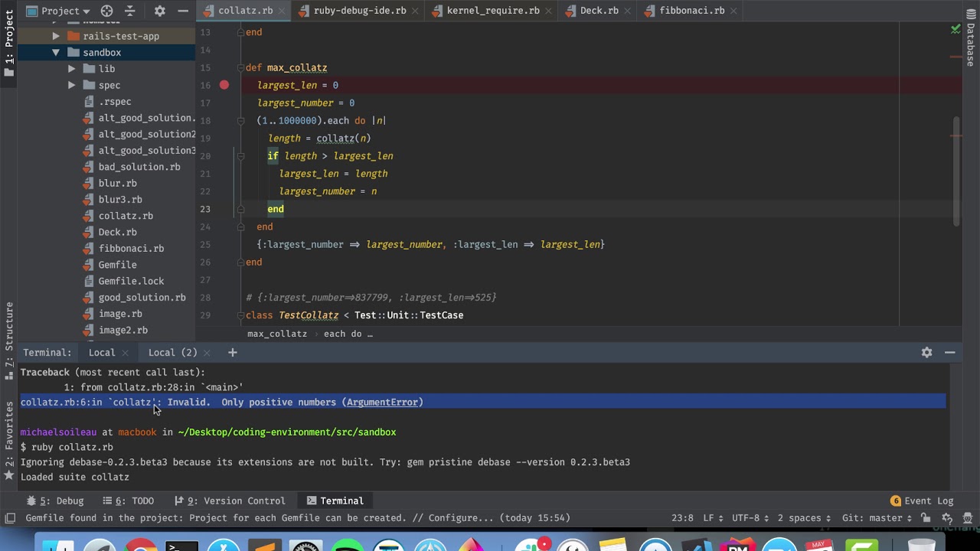Viewport: 980px width, 551px height.
Task: Collapse the sandbox folder
Action: pyautogui.click(x=56, y=52)
